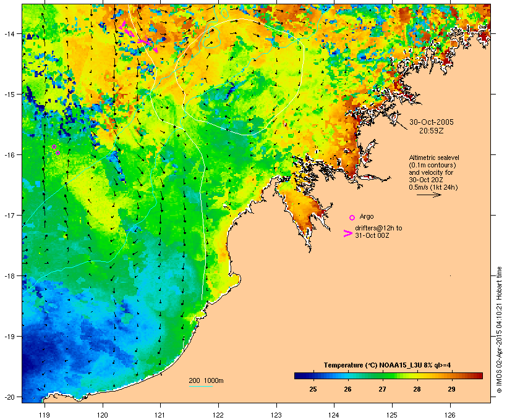Click the color bar value 28
Screen dimensions: 507x420
tap(417, 389)
